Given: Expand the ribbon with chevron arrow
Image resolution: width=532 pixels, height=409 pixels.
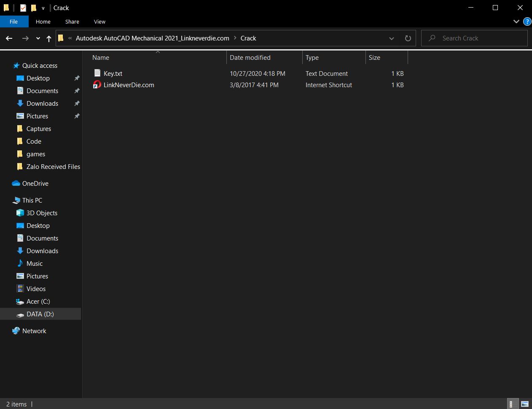Looking at the screenshot, I should (x=516, y=21).
